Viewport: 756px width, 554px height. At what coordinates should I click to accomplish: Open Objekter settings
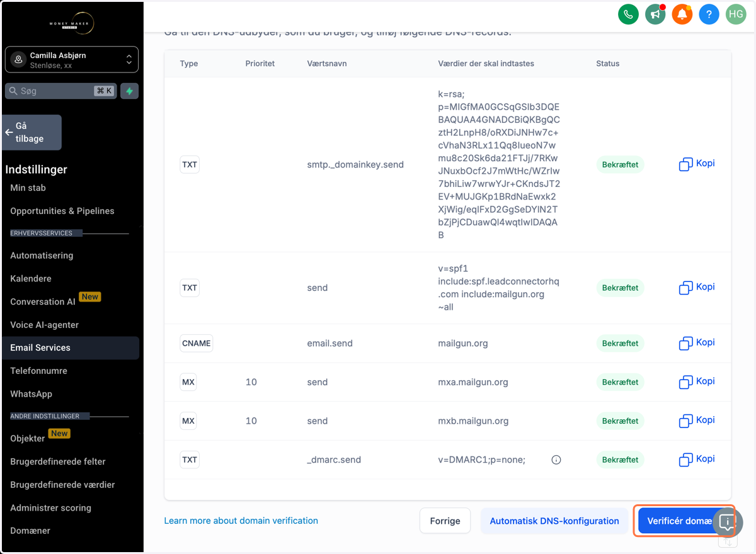tap(28, 438)
